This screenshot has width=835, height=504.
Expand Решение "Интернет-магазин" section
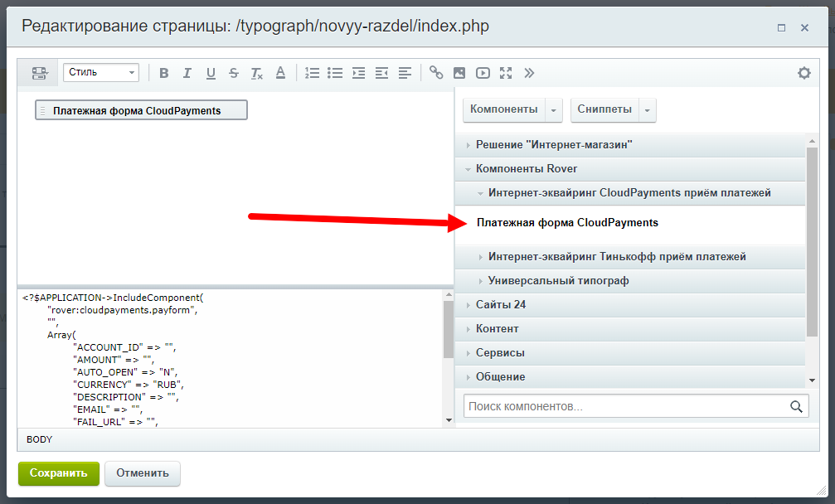point(630,145)
